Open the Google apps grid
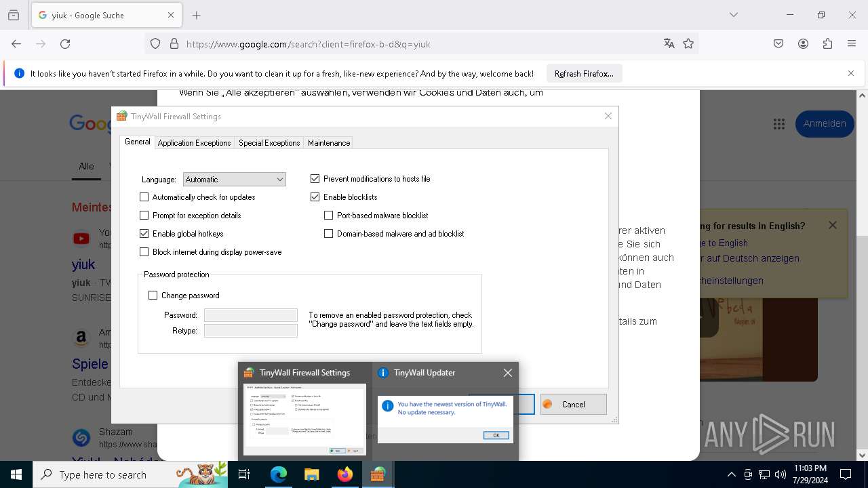Viewport: 868px width, 488px height. pos(778,124)
